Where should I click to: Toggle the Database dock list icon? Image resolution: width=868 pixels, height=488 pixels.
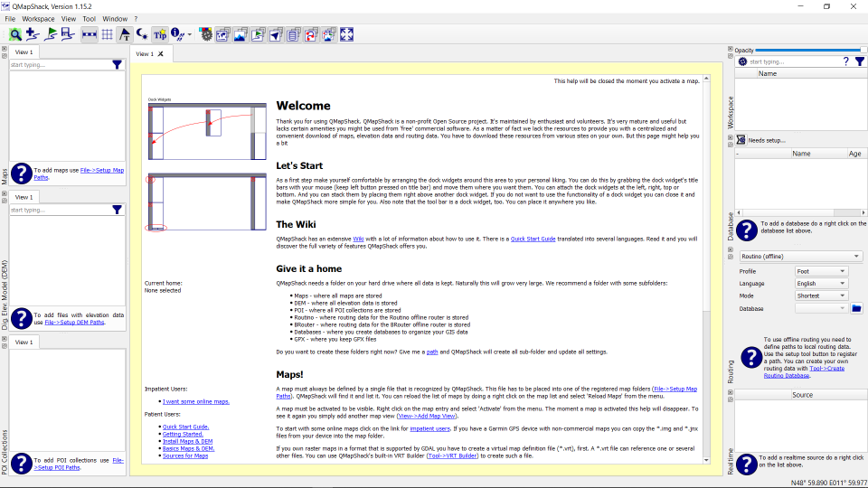293,35
